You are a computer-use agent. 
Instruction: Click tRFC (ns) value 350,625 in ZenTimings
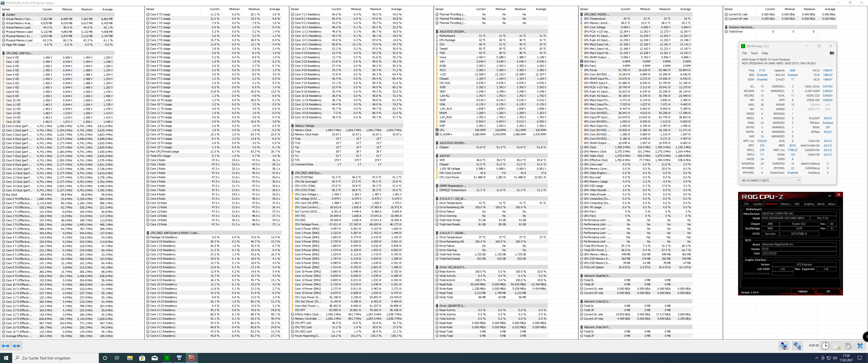tap(762, 141)
